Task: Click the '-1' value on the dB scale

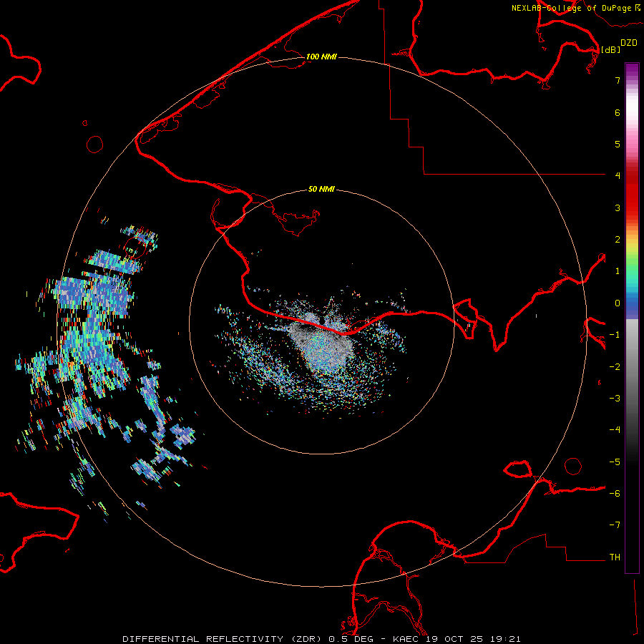Action: (x=615, y=335)
